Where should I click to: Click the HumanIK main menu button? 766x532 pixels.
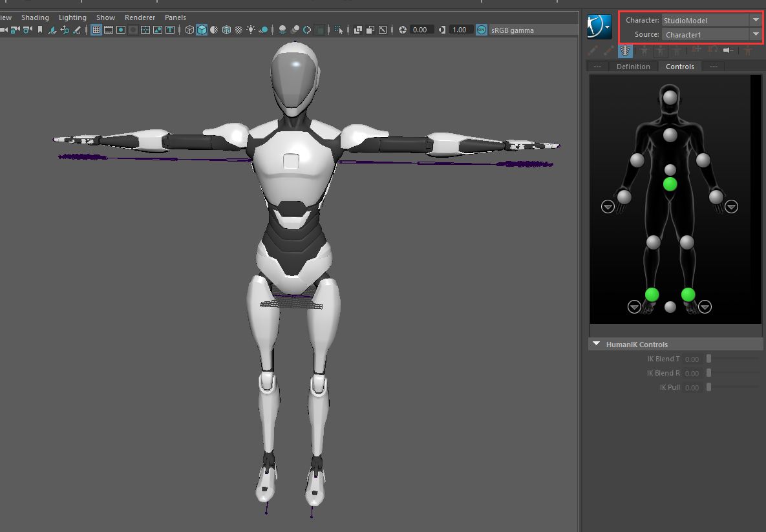(x=599, y=27)
